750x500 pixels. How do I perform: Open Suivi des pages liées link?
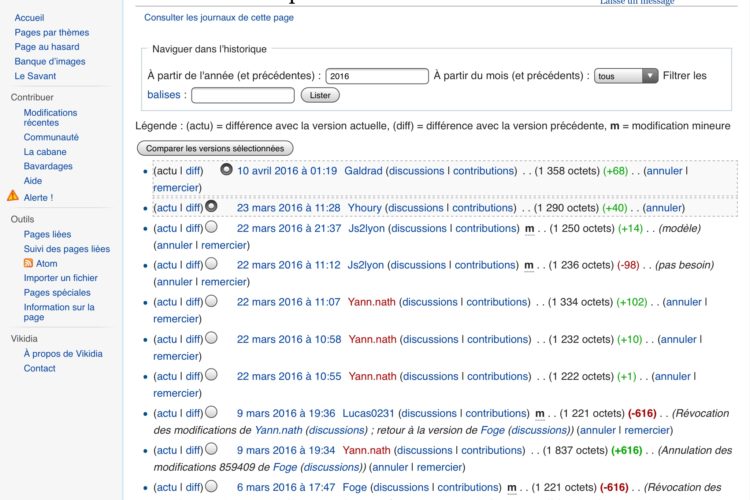coord(66,249)
